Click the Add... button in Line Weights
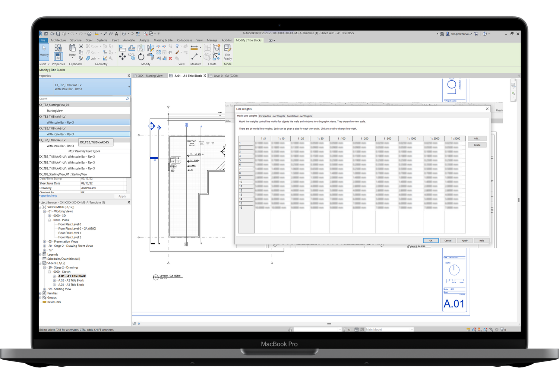The image size is (559, 392). coord(477,139)
